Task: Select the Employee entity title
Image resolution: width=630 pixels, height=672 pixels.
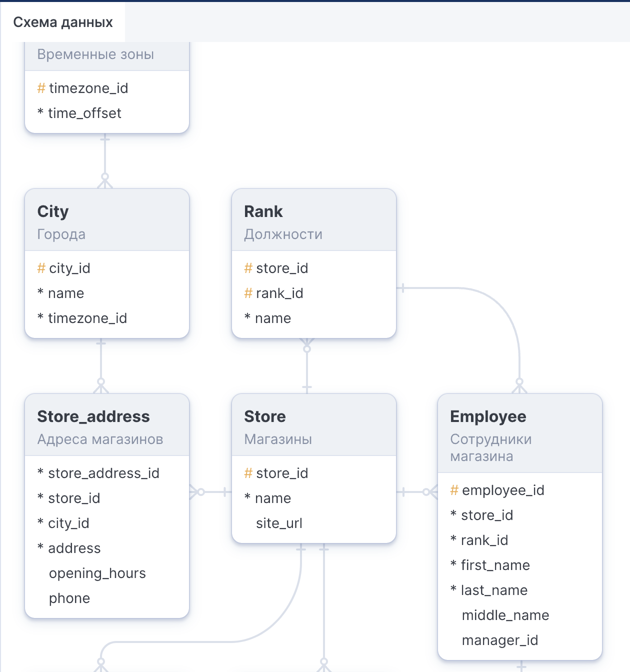Action: click(x=488, y=417)
